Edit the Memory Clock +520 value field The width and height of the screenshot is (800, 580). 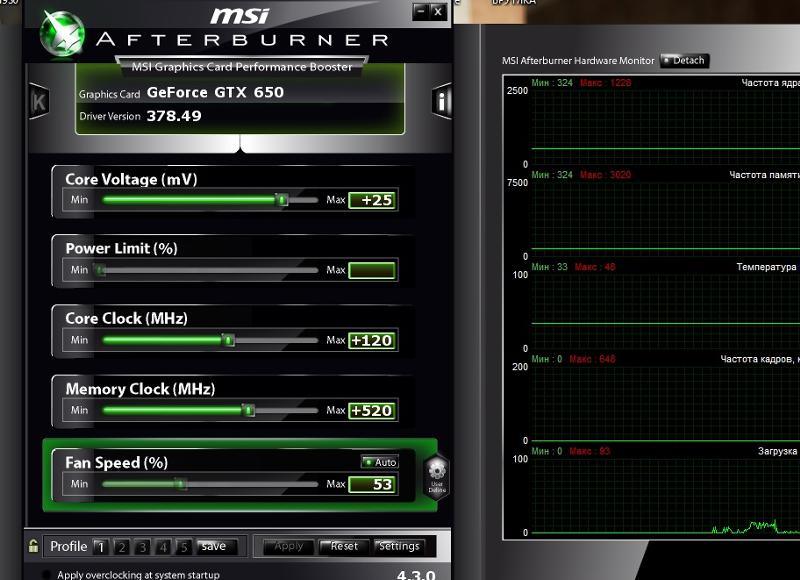point(372,411)
